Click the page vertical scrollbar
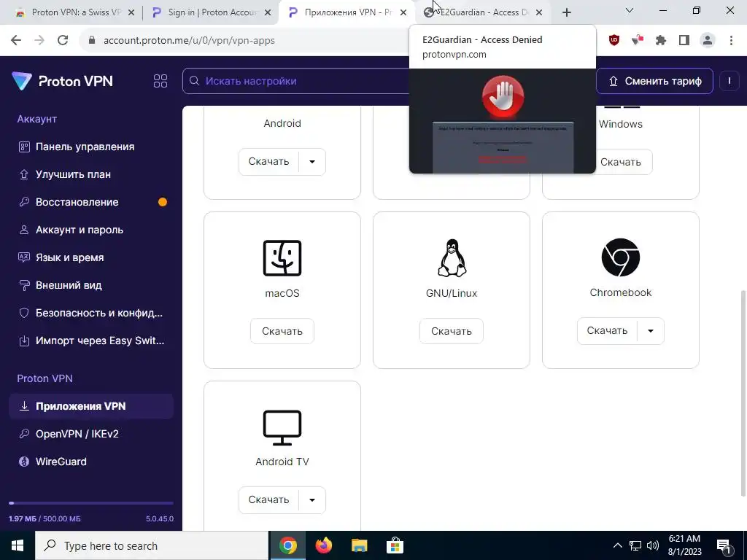 pos(743,393)
